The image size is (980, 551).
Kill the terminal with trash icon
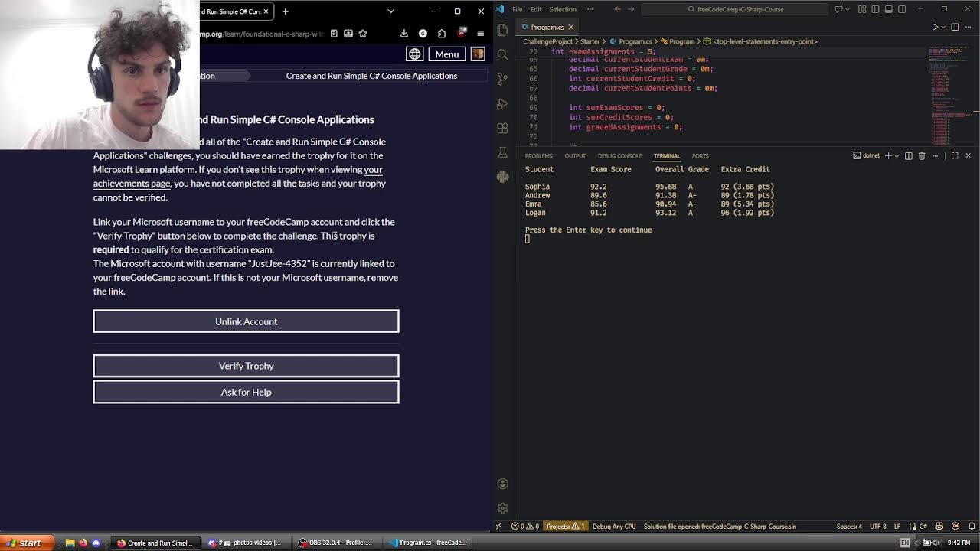click(x=922, y=156)
